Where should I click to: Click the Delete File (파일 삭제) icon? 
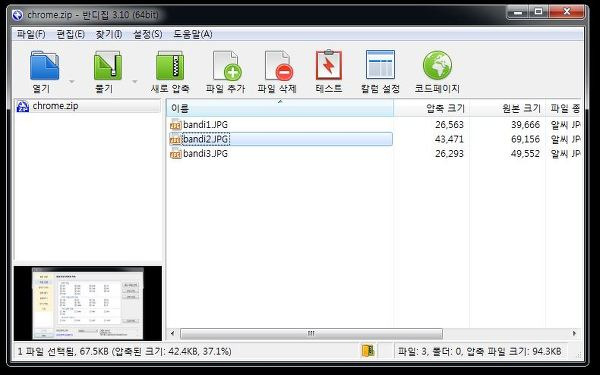pyautogui.click(x=279, y=65)
